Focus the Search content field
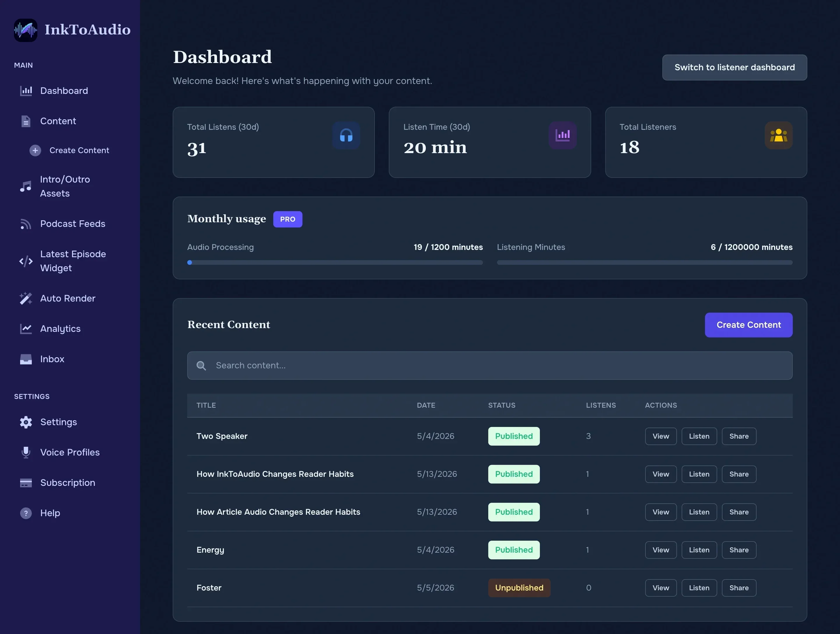 click(490, 366)
